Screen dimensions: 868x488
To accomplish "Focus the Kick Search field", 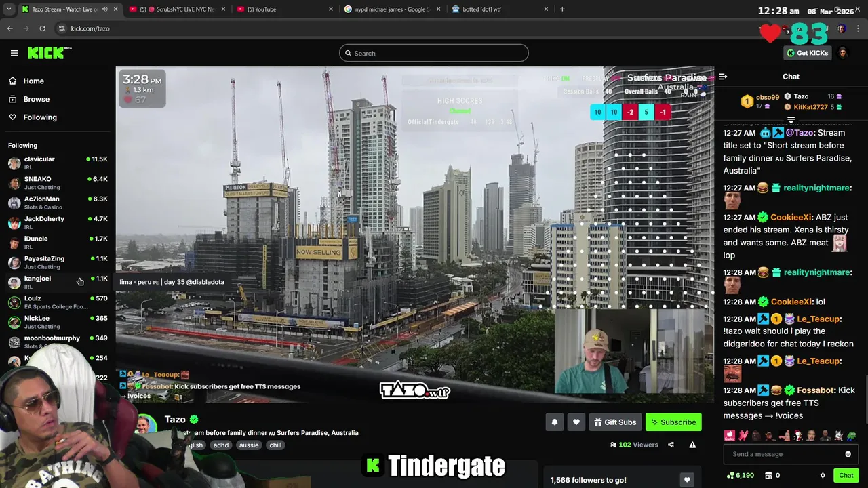I will pos(434,53).
